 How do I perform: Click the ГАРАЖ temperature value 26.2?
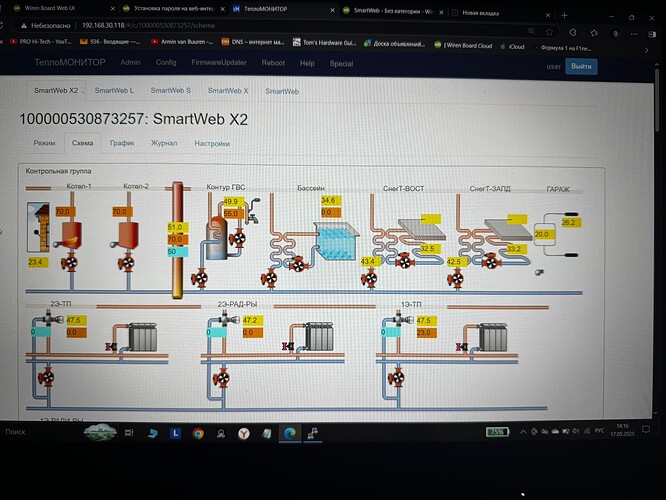click(x=570, y=222)
